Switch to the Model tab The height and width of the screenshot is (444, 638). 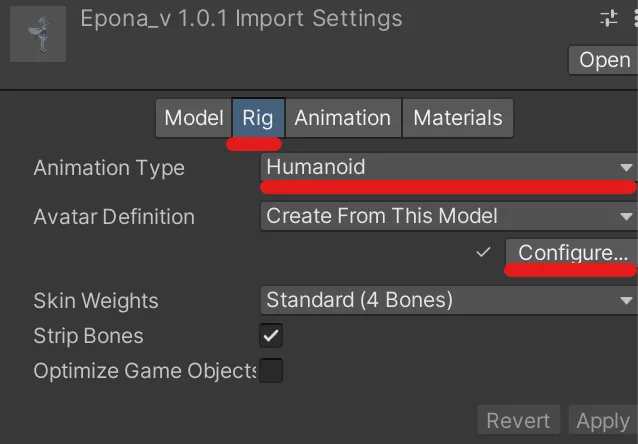(194, 118)
